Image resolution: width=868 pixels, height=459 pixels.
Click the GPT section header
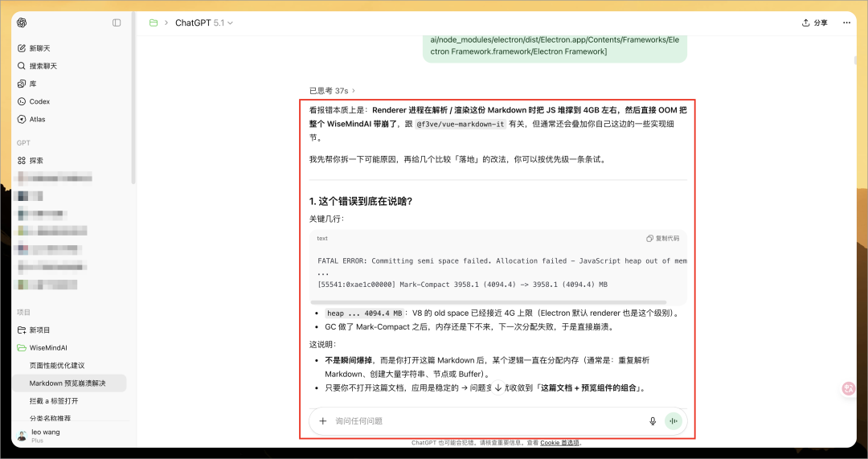(x=24, y=143)
